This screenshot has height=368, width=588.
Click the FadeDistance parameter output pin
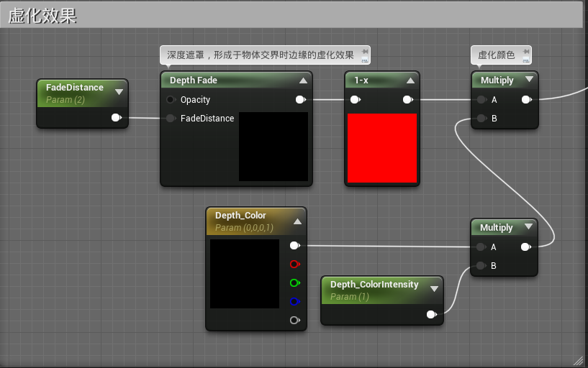coord(117,118)
